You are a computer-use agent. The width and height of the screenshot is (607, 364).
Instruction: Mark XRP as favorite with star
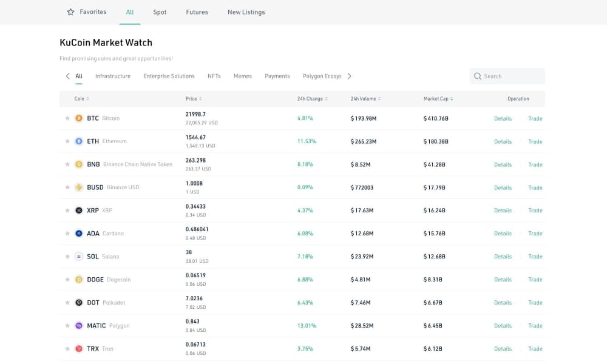tap(67, 210)
